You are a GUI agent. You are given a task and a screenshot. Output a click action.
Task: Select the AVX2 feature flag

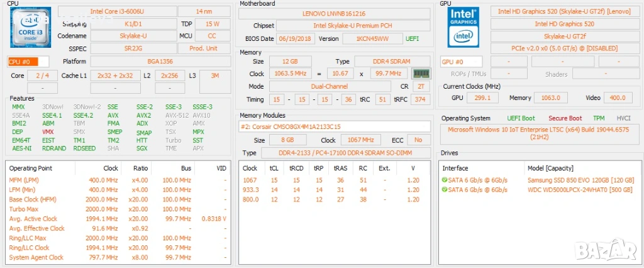pos(143,116)
